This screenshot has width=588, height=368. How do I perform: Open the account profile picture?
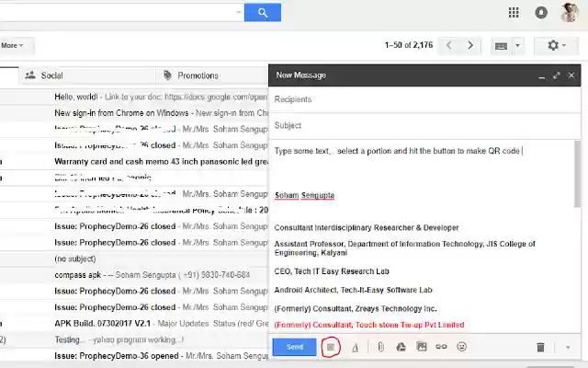point(570,12)
